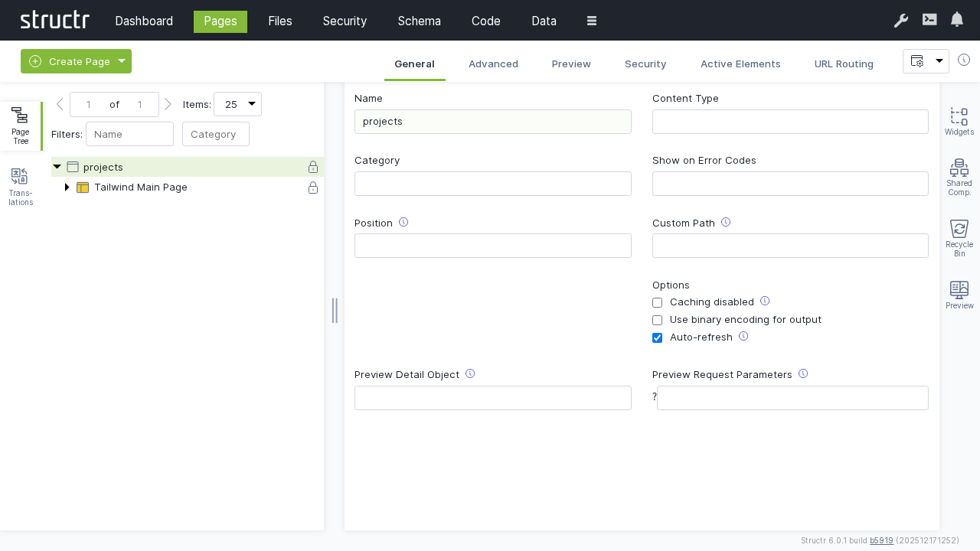Screen dimensions: 980x551
Task: Open the Translations panel
Action: (21, 187)
